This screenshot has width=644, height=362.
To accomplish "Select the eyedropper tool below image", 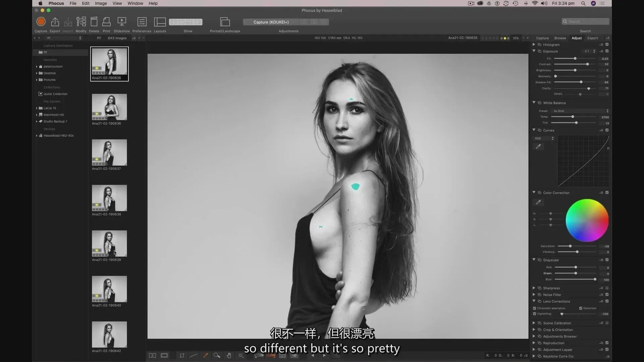I will [206, 356].
